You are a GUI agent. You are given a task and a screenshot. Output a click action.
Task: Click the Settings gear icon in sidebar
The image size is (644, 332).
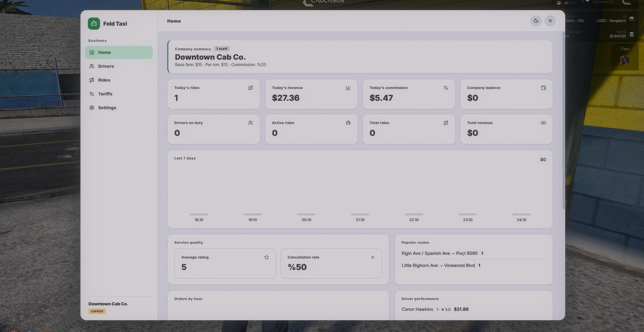coord(92,108)
